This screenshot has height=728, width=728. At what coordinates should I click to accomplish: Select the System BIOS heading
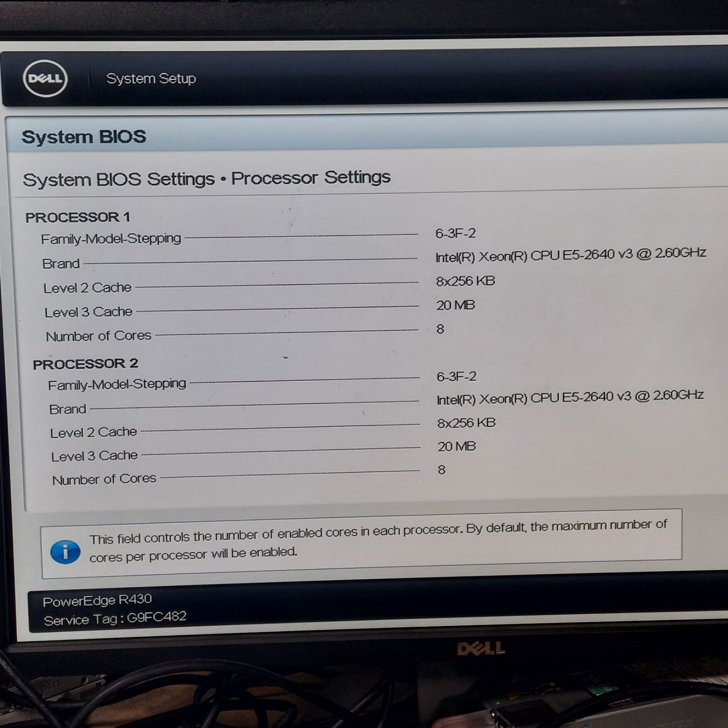click(x=84, y=136)
